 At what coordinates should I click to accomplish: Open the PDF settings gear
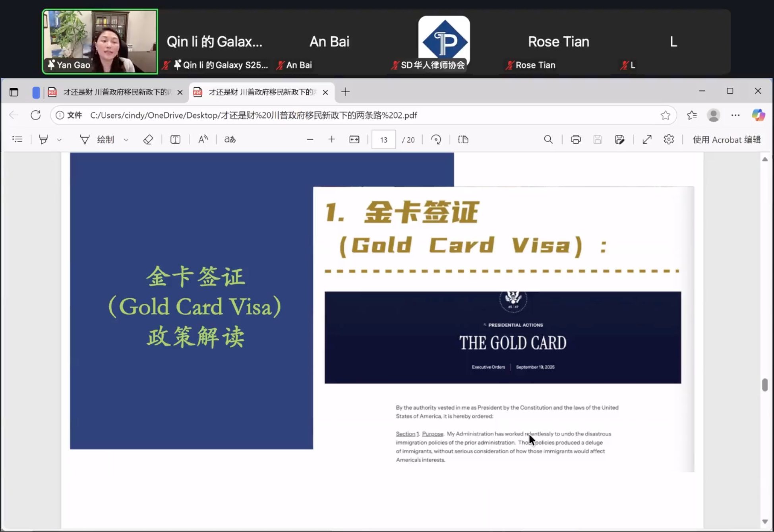669,139
